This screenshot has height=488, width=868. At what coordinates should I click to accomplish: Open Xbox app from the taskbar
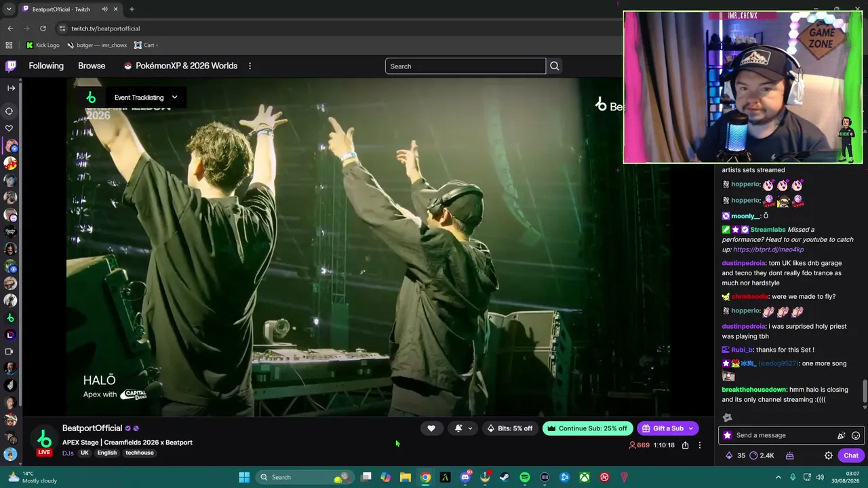coord(584,477)
